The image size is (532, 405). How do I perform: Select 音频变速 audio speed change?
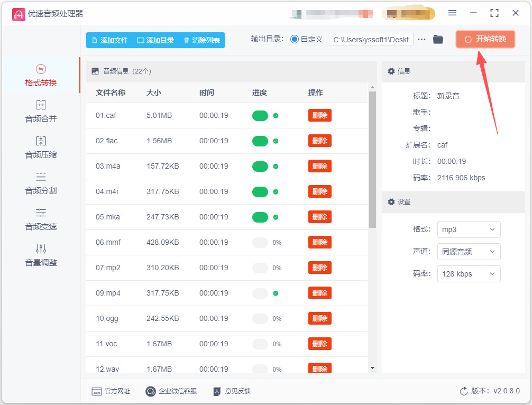(41, 219)
